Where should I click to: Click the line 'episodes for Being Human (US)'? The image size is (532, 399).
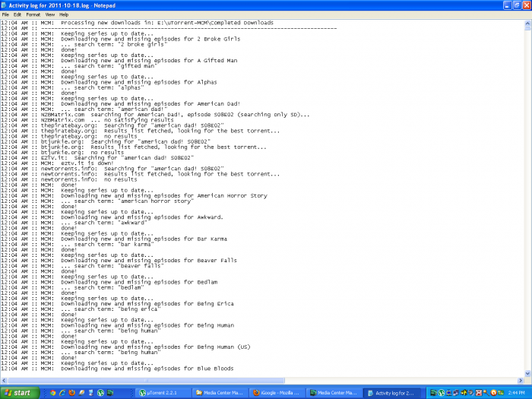pos(125,347)
